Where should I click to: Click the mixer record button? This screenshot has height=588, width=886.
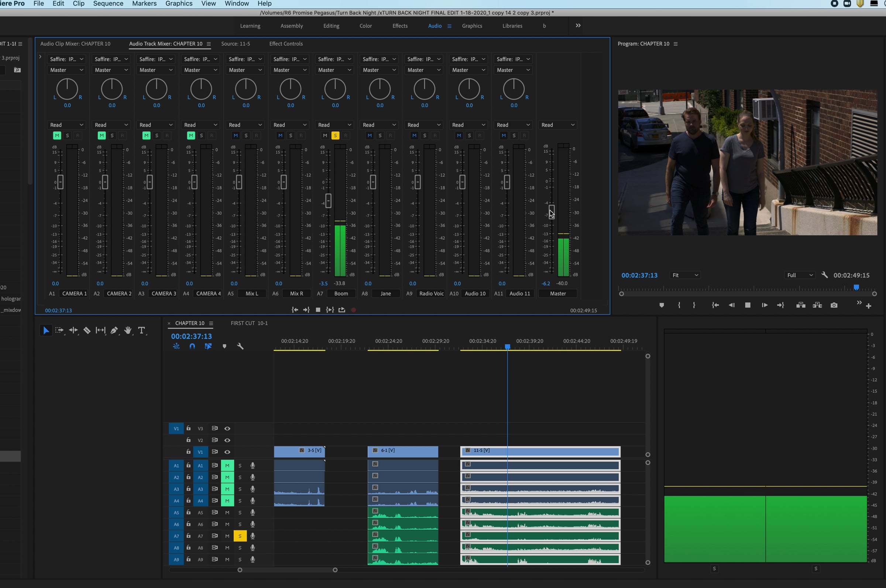[354, 310]
